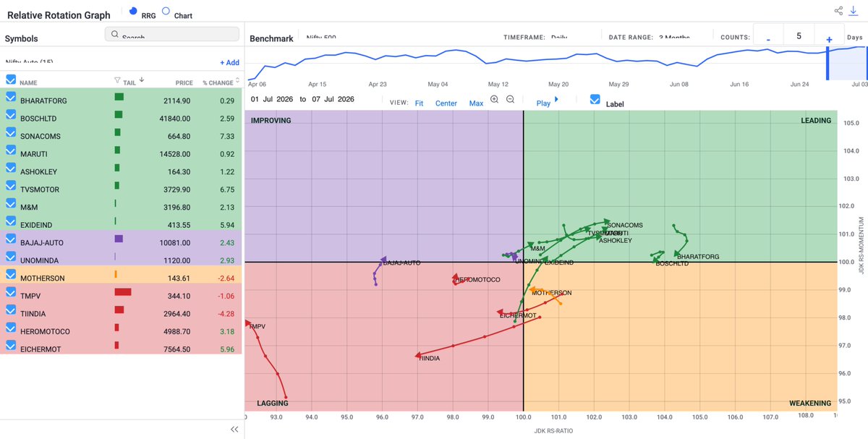Click the BOSCHLTD label on the graph

pyautogui.click(x=672, y=264)
